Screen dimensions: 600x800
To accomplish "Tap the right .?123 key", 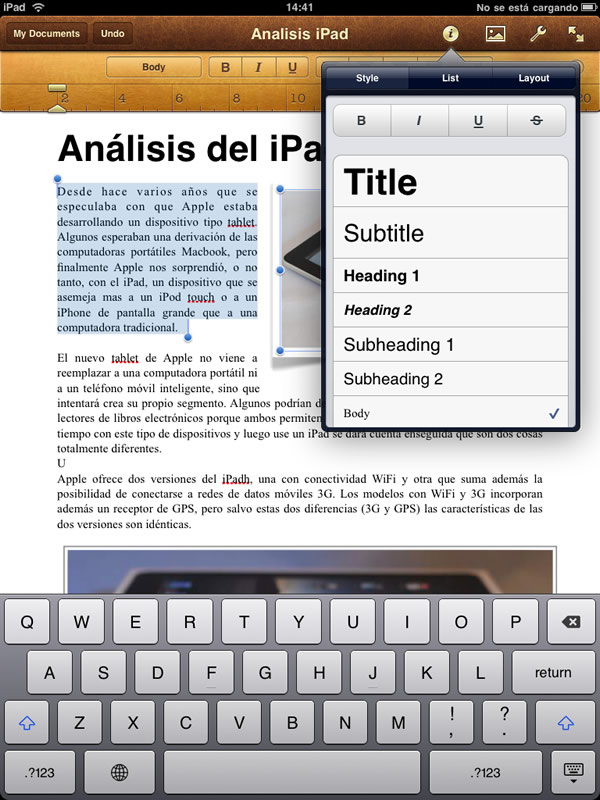I will tap(486, 772).
